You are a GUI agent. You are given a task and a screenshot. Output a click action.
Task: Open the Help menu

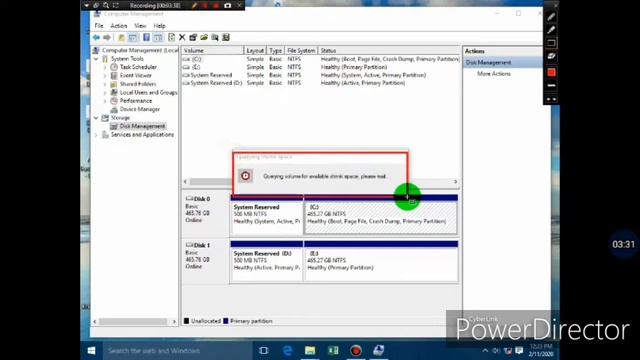[160, 26]
